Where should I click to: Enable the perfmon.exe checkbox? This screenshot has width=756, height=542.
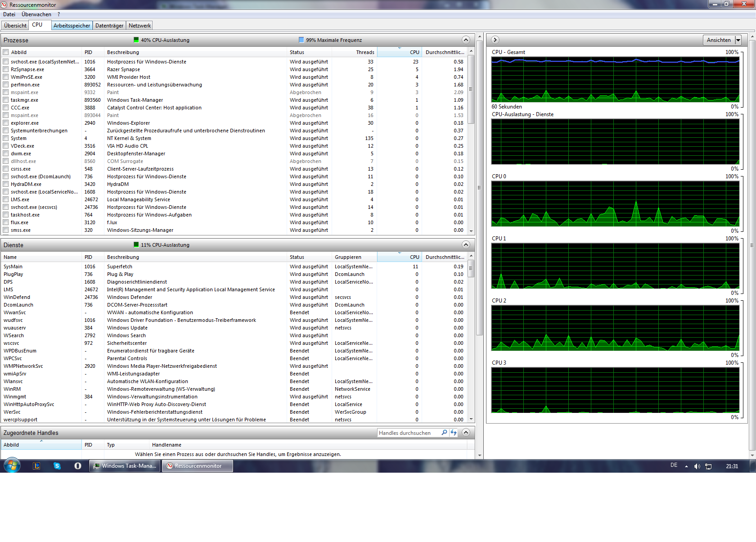coord(6,85)
